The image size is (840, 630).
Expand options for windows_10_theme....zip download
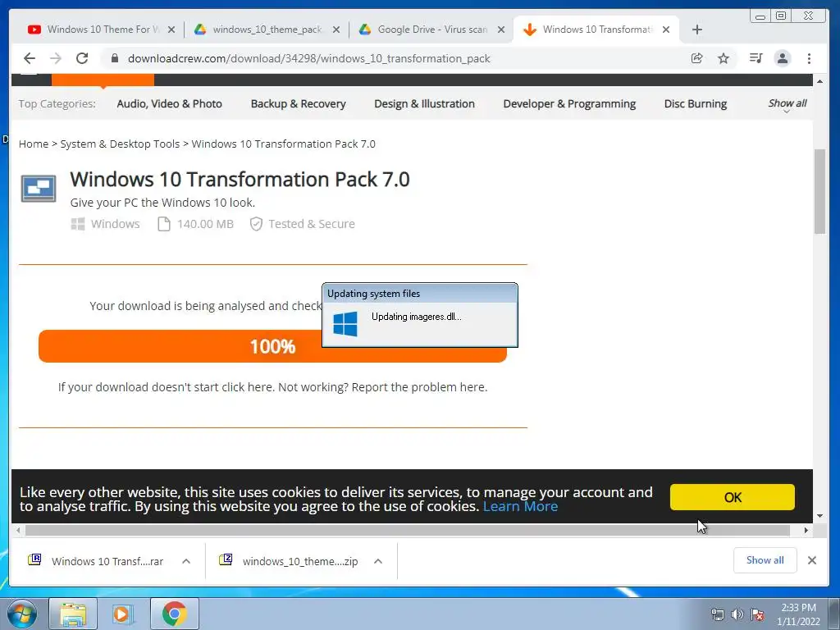(378, 561)
